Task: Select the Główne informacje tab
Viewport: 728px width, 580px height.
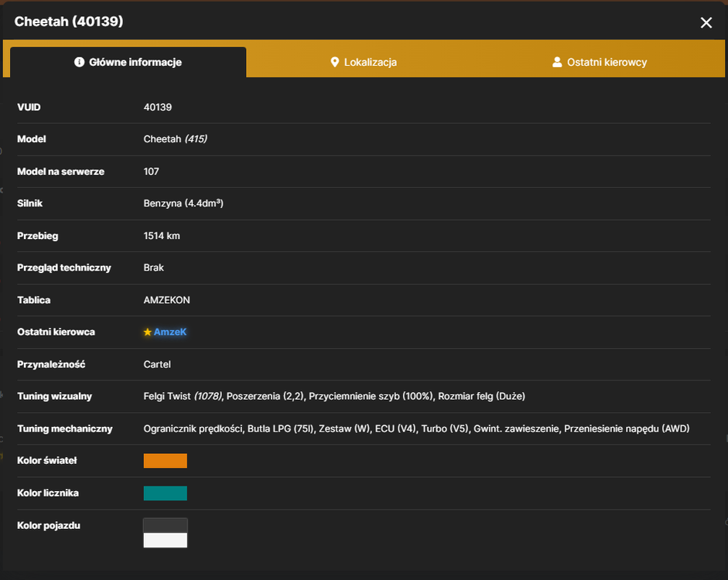Action: click(128, 62)
